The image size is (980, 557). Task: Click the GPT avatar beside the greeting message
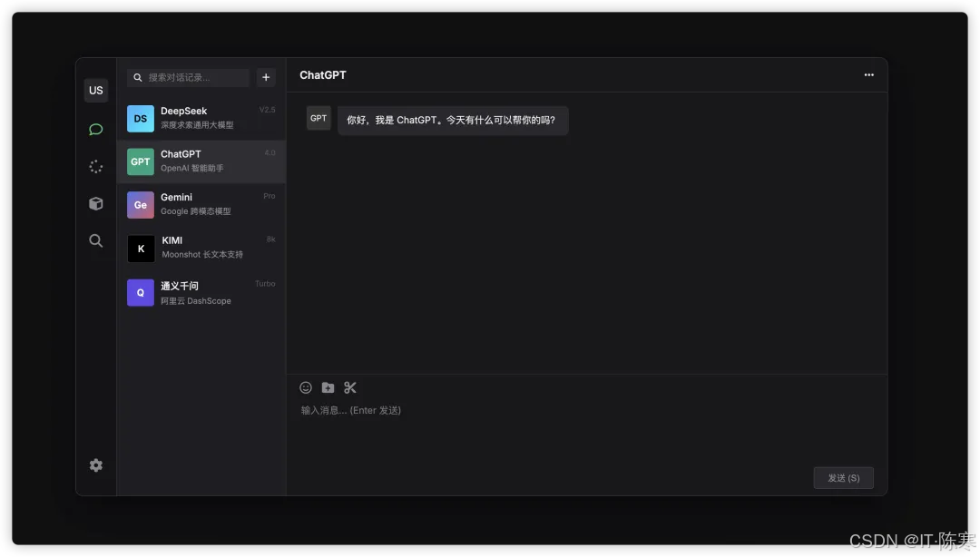point(318,118)
